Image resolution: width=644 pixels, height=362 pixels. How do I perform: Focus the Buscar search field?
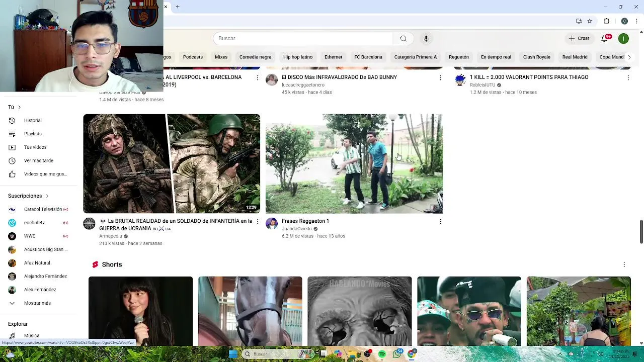click(303, 39)
